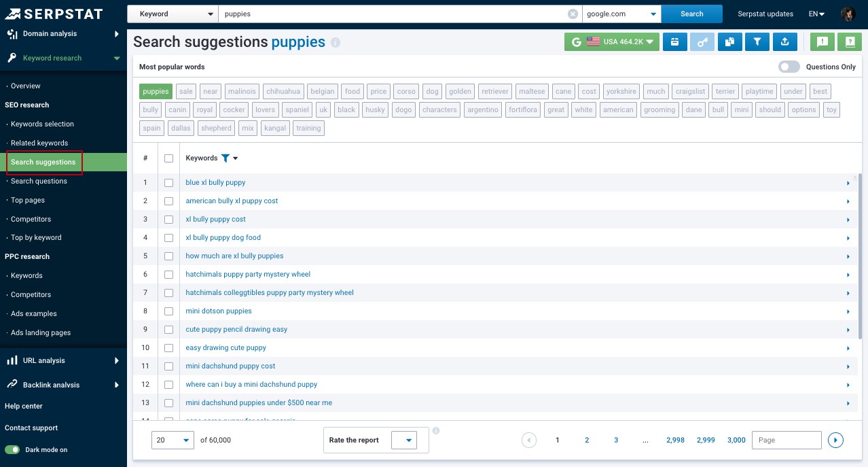868x467 pixels.
Task: Click Contact support link
Action: point(31,428)
